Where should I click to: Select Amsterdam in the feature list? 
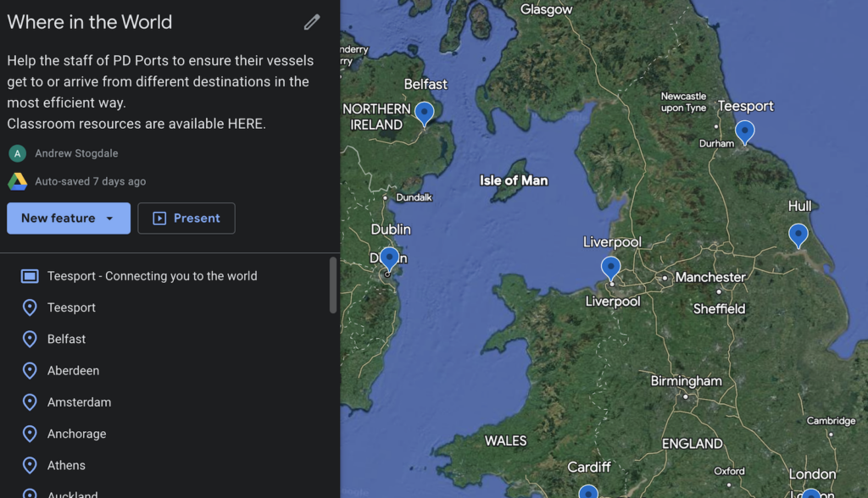[x=79, y=402]
